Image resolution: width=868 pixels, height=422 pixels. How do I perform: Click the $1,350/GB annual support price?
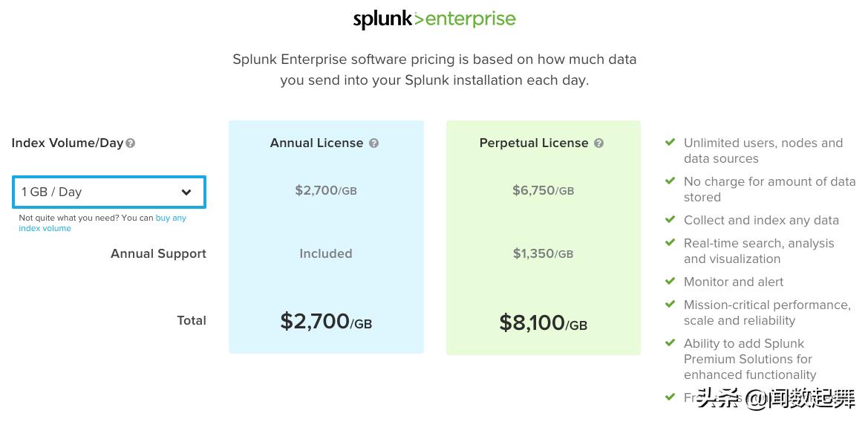point(543,253)
